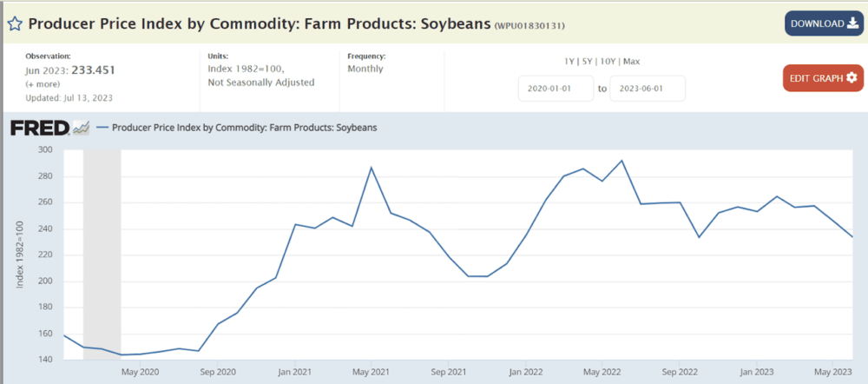
Task: Click the download arrow icon
Action: click(852, 23)
